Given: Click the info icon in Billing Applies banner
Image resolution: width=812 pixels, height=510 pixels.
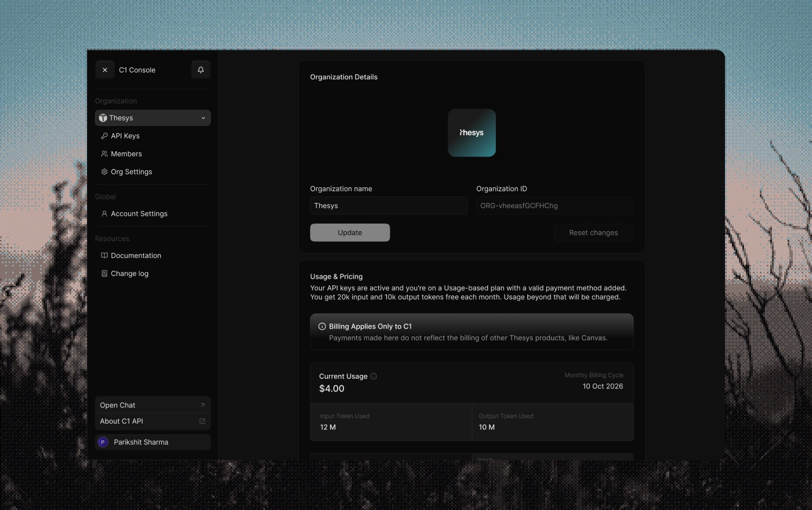Looking at the screenshot, I should pyautogui.click(x=322, y=326).
